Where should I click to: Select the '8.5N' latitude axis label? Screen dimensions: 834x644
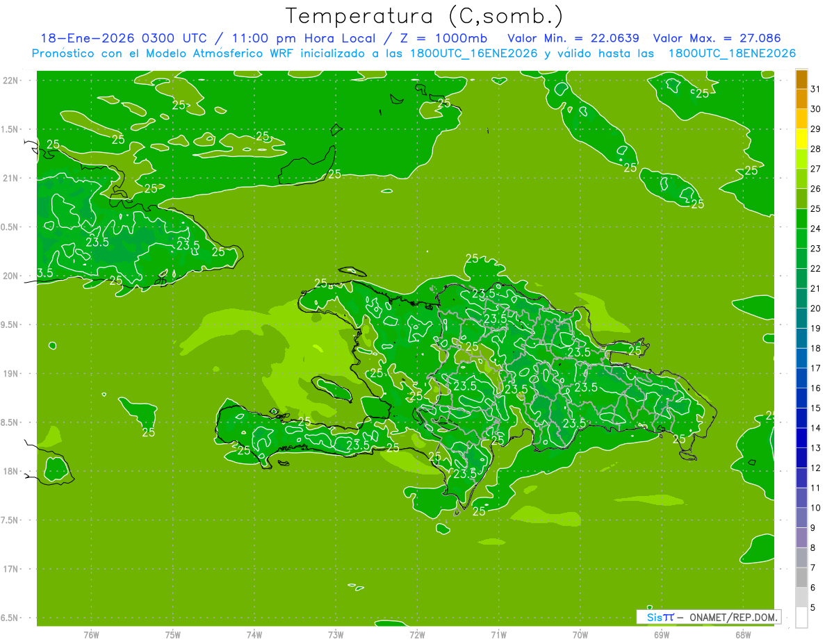tap(10, 422)
